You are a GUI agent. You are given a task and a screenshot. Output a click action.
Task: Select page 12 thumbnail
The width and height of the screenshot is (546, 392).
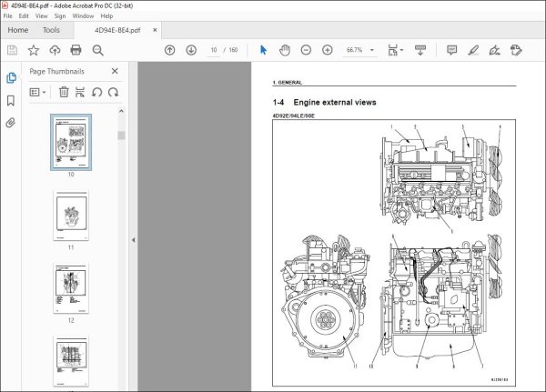[71, 288]
